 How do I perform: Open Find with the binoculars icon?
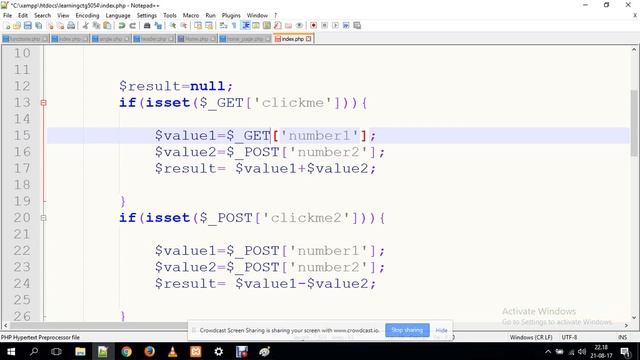pos(147,25)
